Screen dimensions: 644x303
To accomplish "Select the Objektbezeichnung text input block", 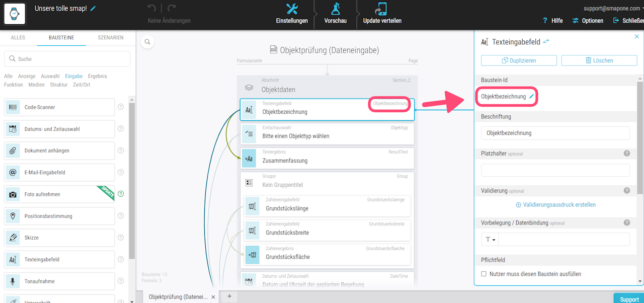I will click(x=327, y=109).
